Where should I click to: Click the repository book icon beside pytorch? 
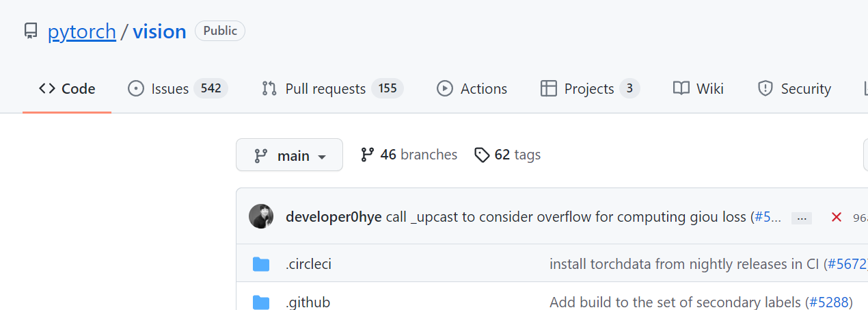30,31
